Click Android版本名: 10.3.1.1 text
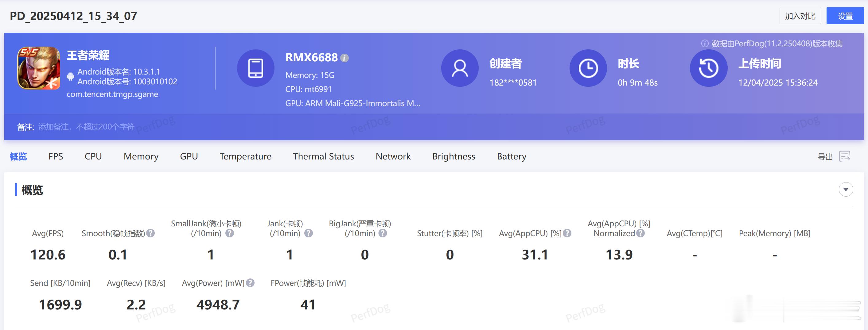This screenshot has height=330, width=868. 119,72
